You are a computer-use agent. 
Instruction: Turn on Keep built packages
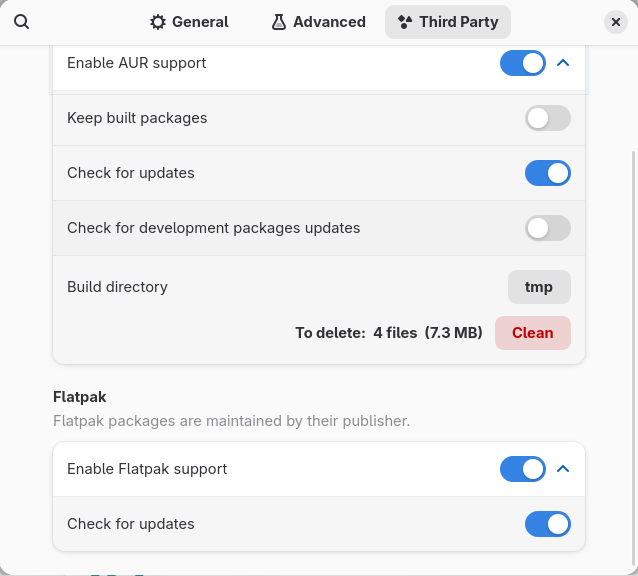[x=547, y=118]
